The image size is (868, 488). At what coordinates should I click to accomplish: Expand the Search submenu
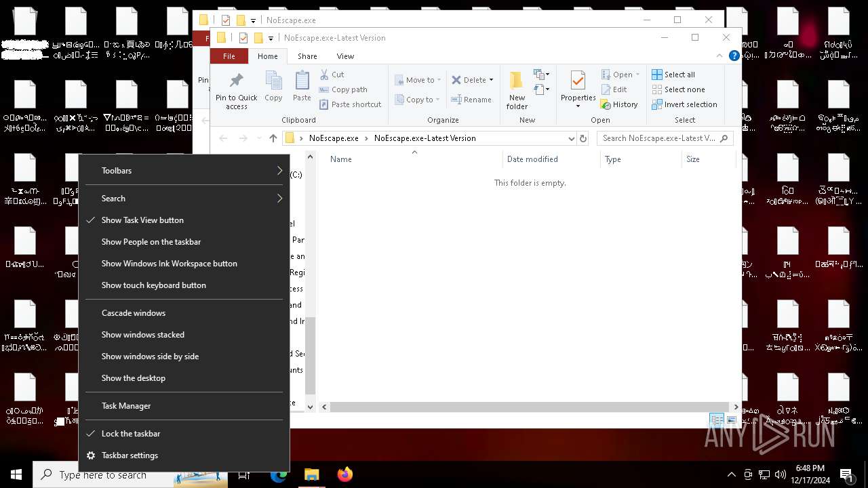click(x=184, y=199)
